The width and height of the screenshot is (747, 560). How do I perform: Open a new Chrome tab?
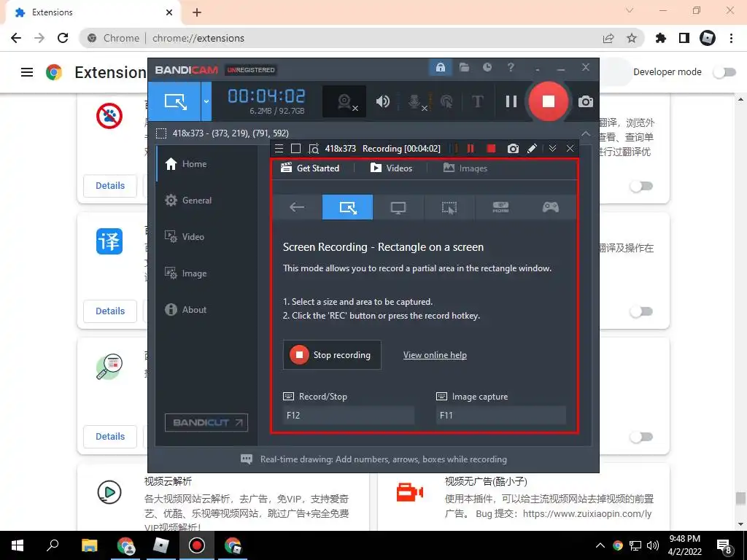tap(197, 12)
